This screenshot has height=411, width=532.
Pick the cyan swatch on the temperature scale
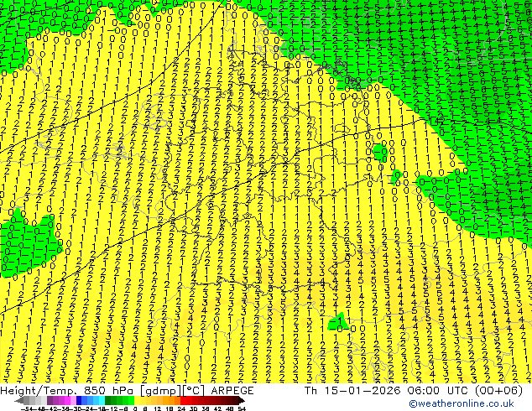click(102, 401)
